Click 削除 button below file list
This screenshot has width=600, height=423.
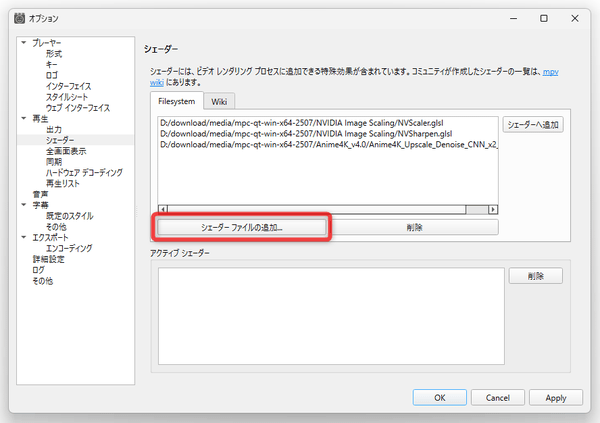[414, 227]
